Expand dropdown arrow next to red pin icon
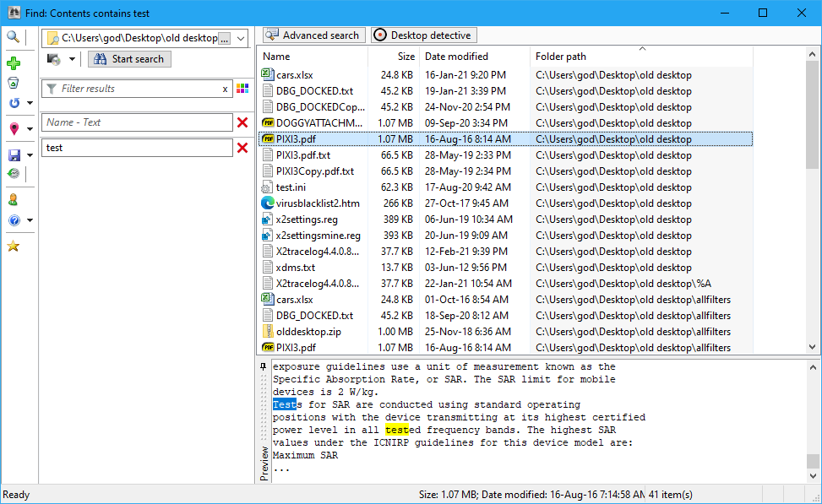822x504 pixels. point(30,129)
